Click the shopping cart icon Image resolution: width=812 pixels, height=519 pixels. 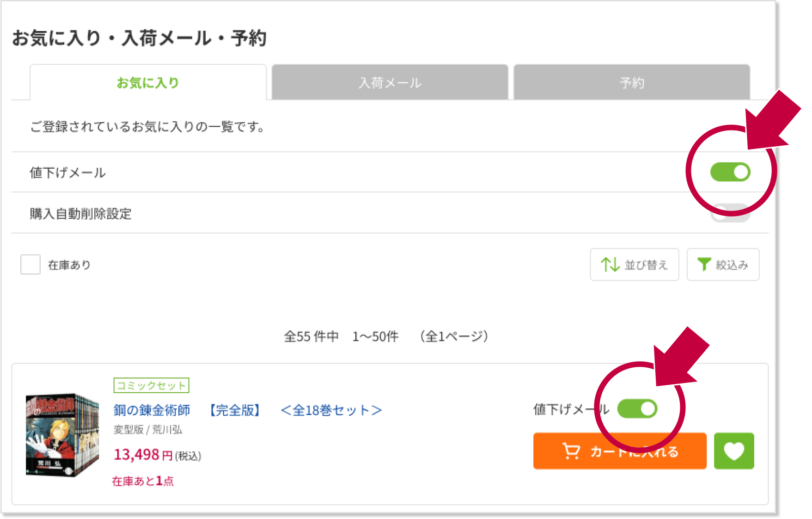[571, 451]
